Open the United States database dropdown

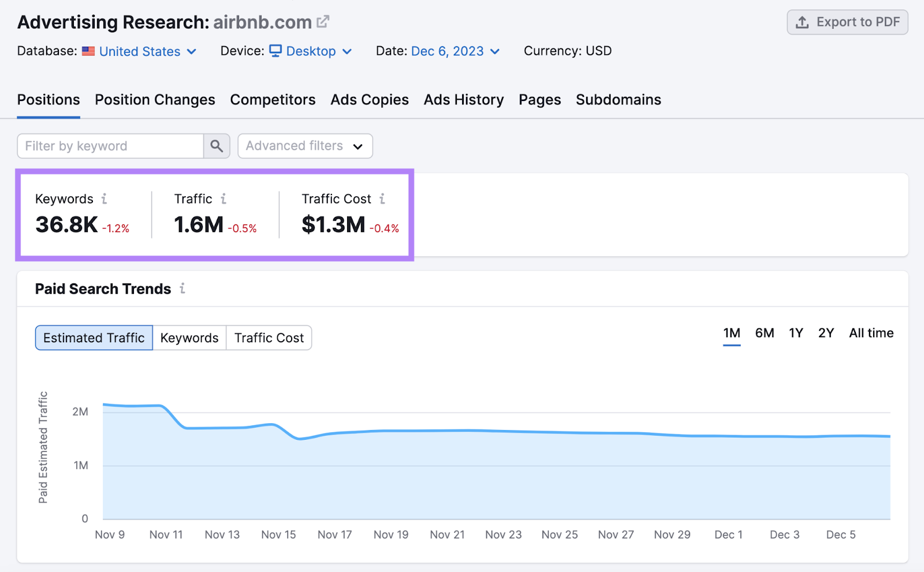click(148, 51)
